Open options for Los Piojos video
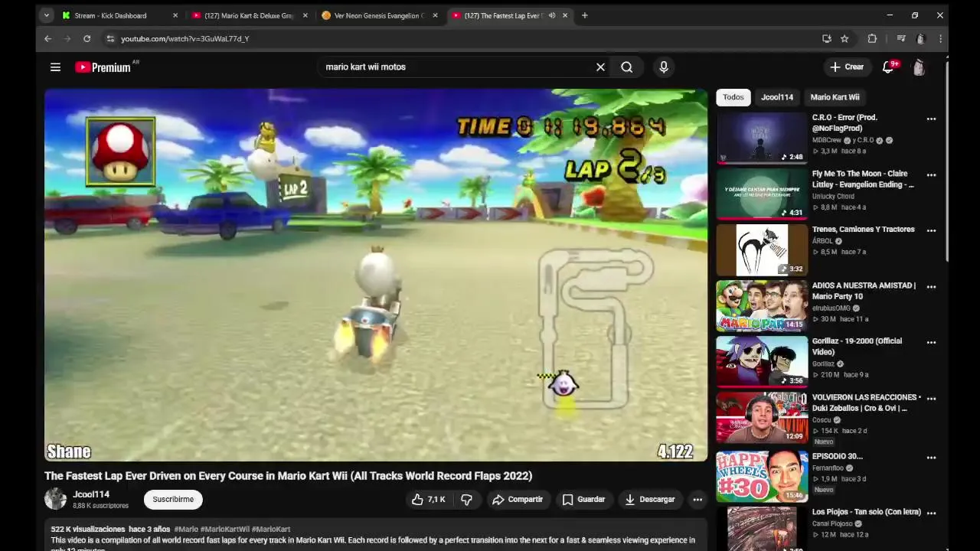The image size is (980, 551). (931, 514)
